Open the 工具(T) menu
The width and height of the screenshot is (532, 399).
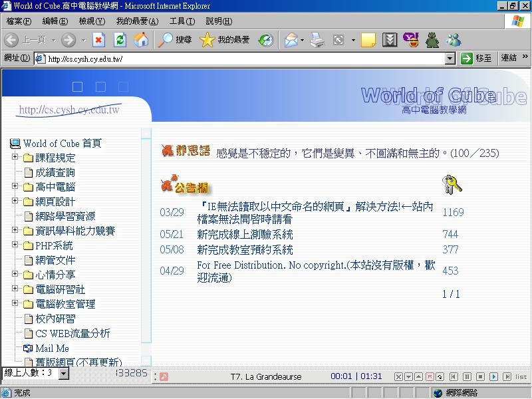coord(182,21)
